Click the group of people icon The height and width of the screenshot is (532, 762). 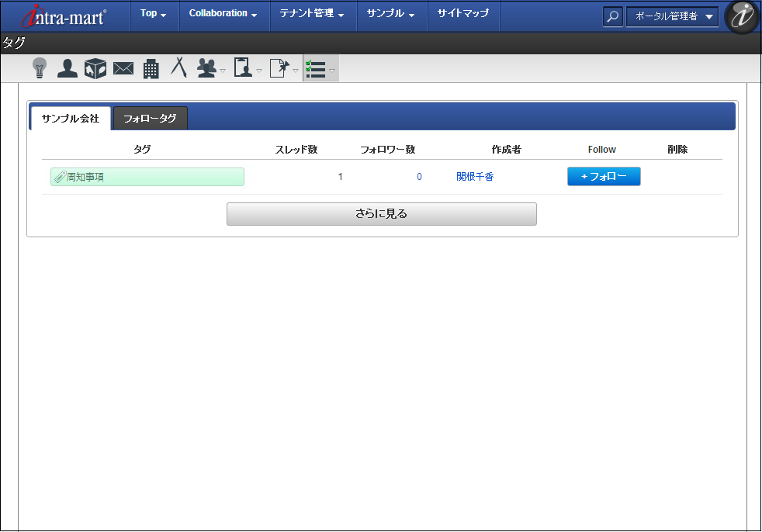(x=207, y=69)
